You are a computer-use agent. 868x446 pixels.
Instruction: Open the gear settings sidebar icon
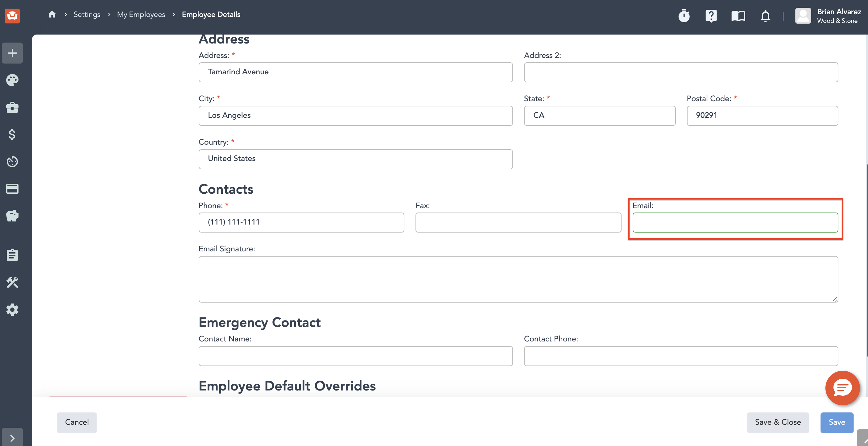(x=12, y=310)
